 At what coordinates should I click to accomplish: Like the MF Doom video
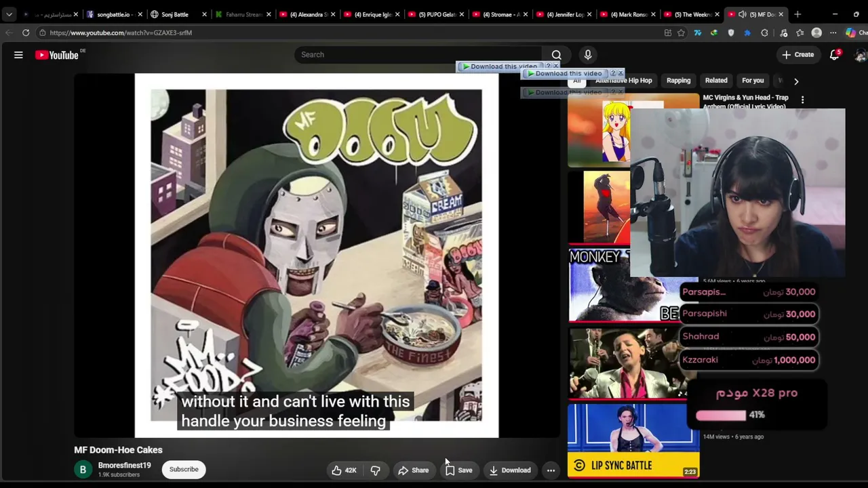click(344, 470)
